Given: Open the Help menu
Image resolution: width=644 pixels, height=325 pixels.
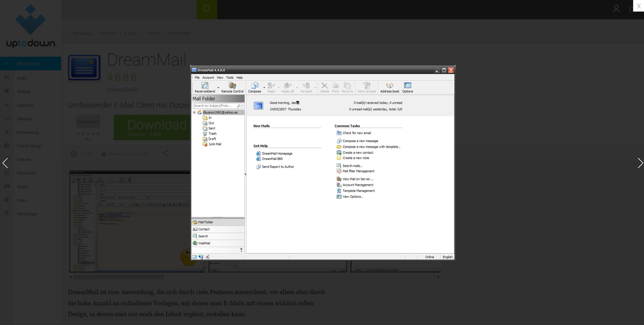Looking at the screenshot, I should click(x=239, y=77).
